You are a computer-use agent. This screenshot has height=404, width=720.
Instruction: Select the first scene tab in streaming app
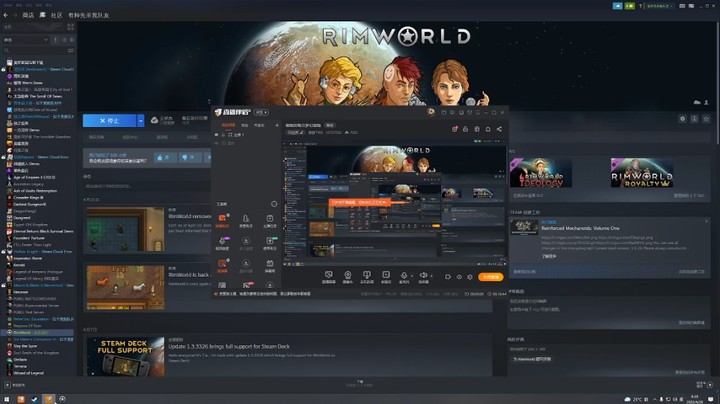coord(228,125)
